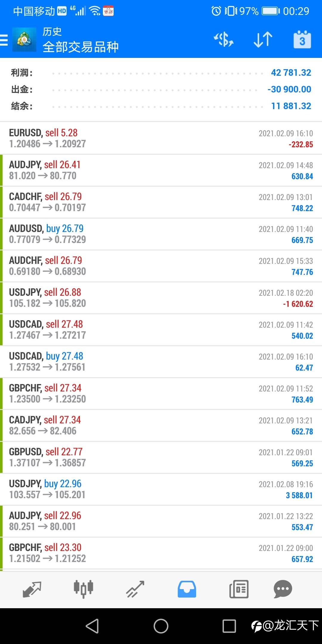Image resolution: width=322 pixels, height=644 pixels.
Task: Select the History inbox tab
Action: [x=187, y=589]
